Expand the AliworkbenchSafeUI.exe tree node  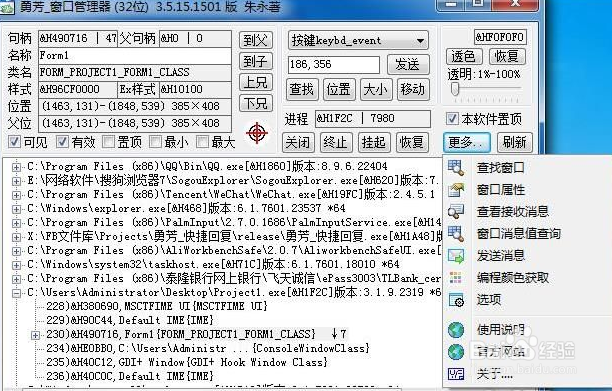16,251
